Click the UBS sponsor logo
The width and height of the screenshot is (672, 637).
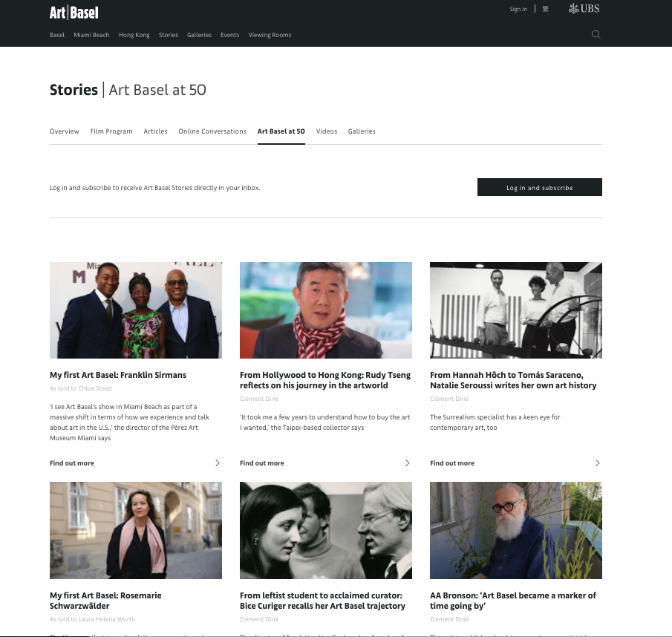[x=584, y=9]
